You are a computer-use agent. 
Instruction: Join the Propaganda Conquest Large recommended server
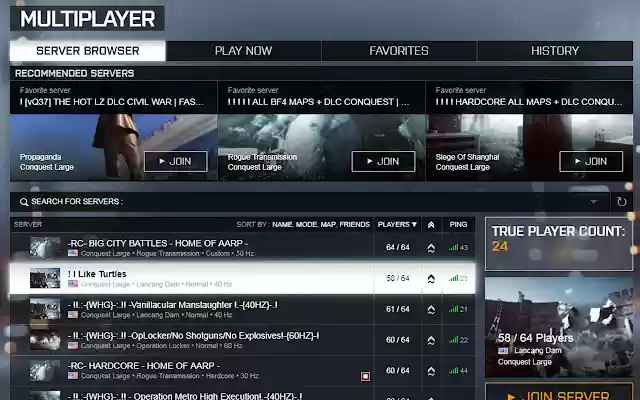[176, 162]
